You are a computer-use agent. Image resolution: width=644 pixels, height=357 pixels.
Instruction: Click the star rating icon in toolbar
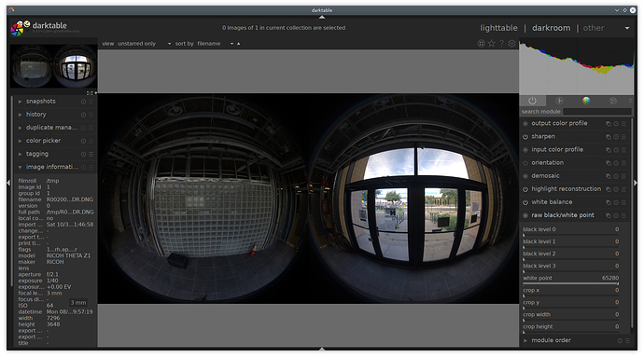tap(492, 44)
